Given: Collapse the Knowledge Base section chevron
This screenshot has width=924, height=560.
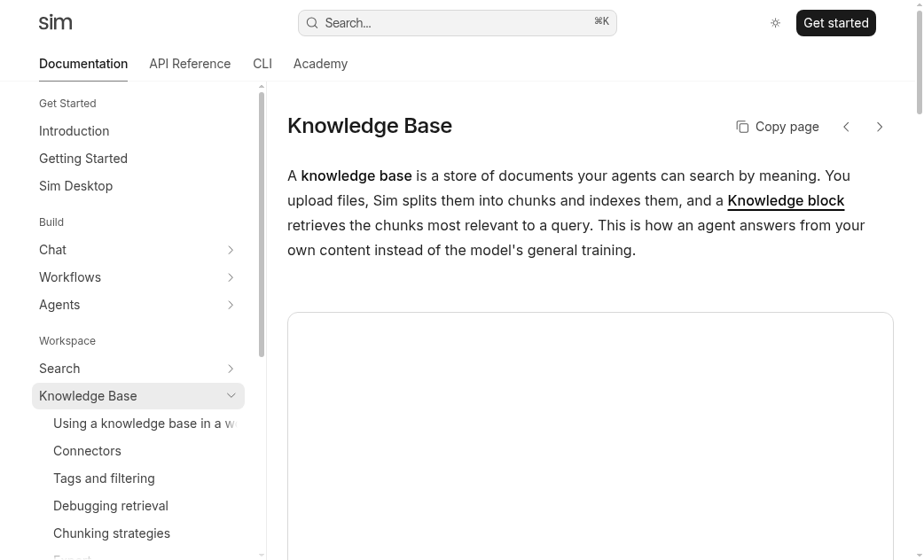Looking at the screenshot, I should (231, 396).
